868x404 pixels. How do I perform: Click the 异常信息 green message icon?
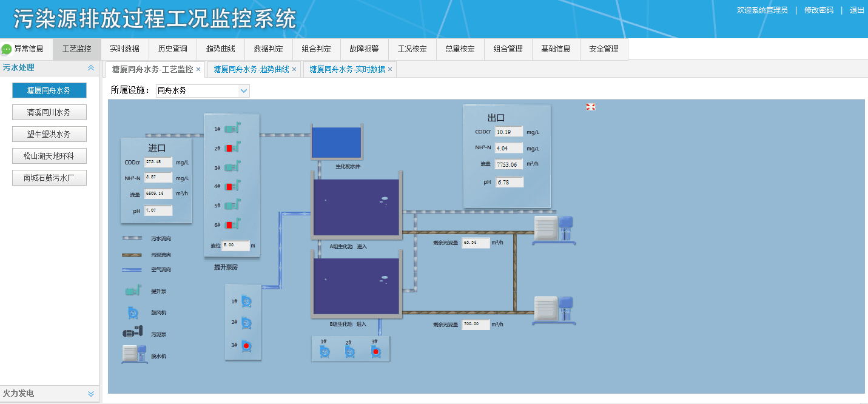coord(7,49)
